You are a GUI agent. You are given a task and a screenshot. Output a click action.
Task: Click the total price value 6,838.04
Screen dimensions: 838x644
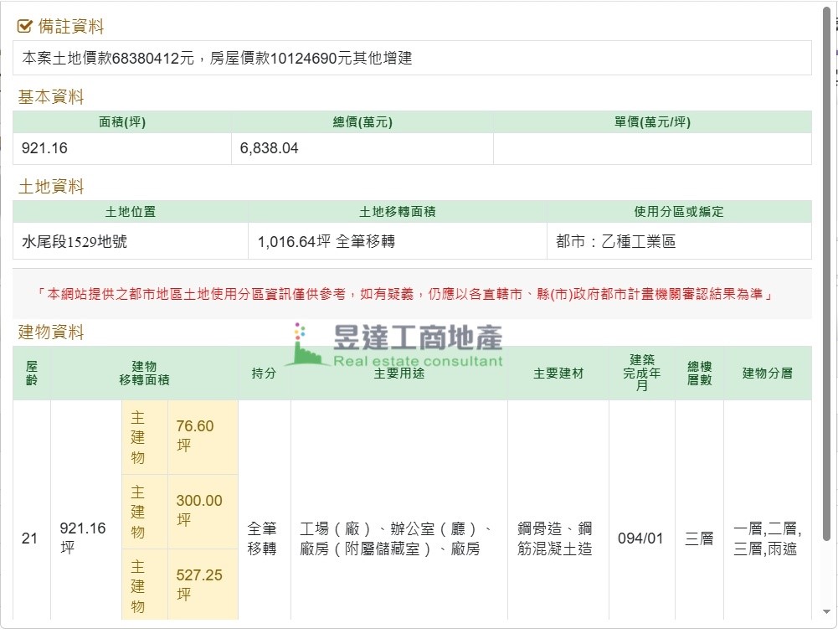(269, 149)
